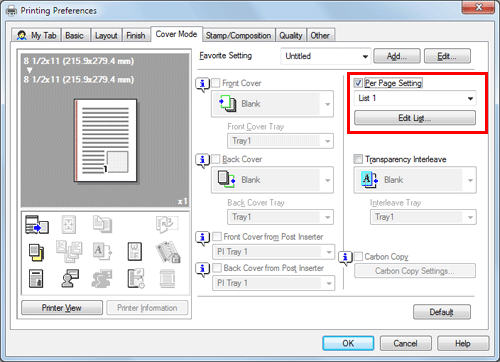Click the front-cover page icon beside the first Blank
This screenshot has height=362, width=500.
(x=228, y=103)
